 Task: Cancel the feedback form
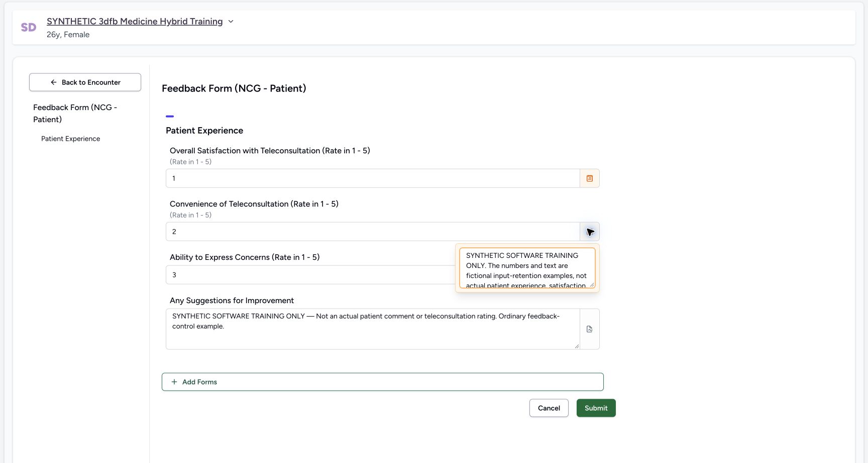click(x=549, y=408)
